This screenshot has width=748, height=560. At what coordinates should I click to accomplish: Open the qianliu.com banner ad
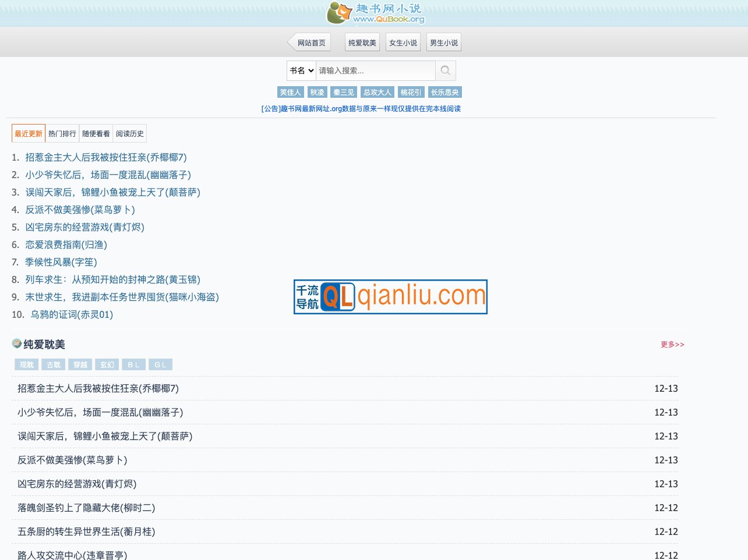coord(390,297)
